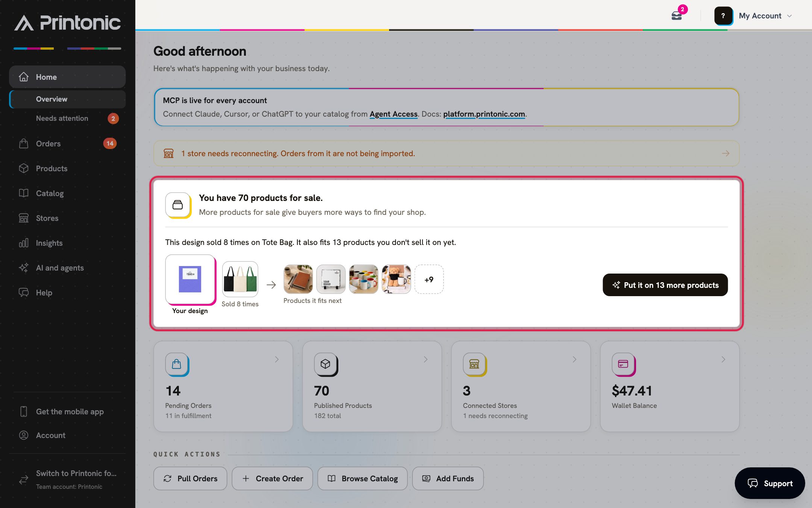Show the +9 more products

coord(429,279)
